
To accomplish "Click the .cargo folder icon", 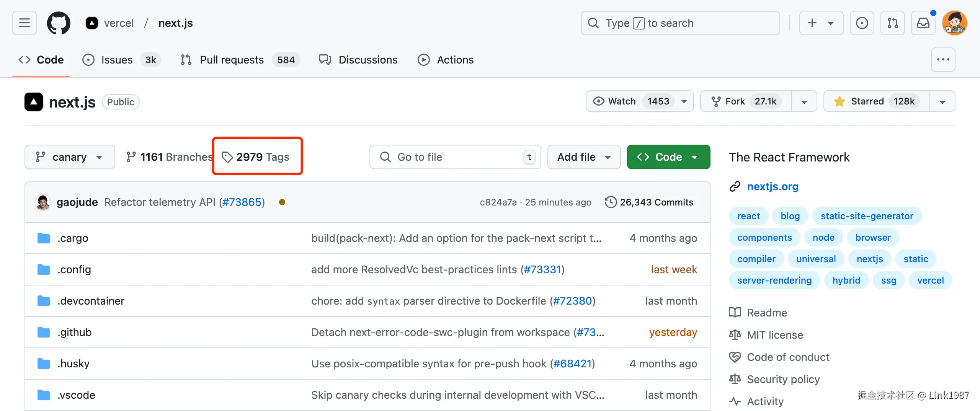I will pyautogui.click(x=44, y=238).
